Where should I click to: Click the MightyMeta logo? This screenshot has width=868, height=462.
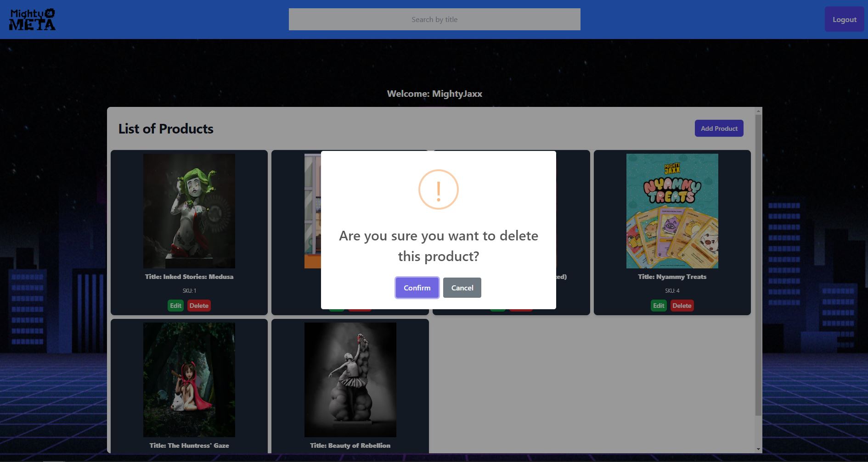pyautogui.click(x=32, y=20)
